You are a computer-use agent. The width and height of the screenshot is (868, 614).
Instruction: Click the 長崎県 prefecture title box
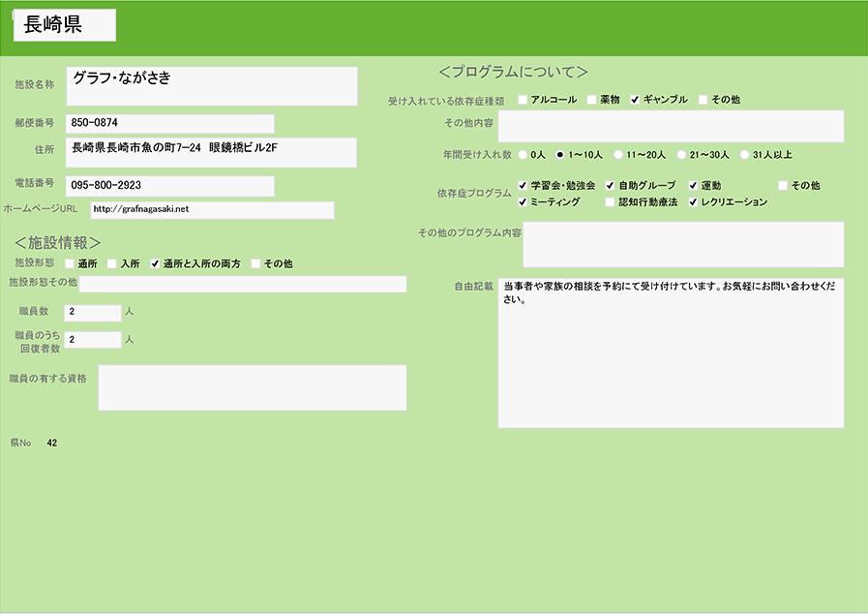pos(65,26)
